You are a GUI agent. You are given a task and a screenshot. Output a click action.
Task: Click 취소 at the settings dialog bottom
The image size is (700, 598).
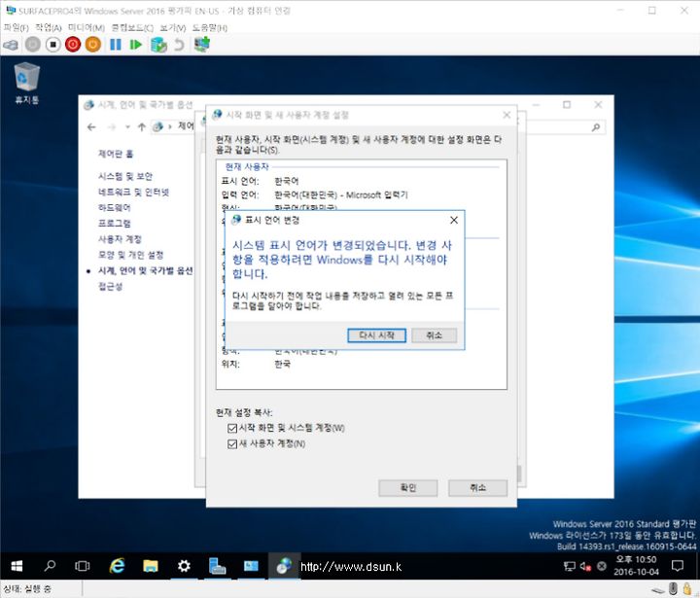[477, 488]
